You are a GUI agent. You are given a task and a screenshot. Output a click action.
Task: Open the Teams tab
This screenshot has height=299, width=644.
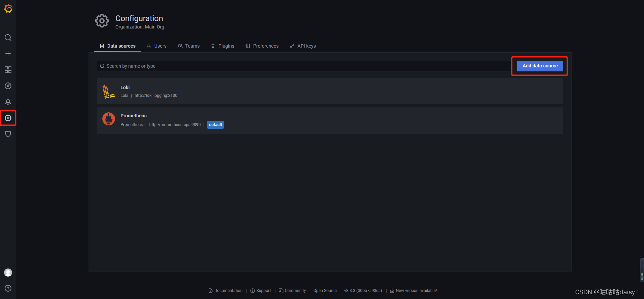tap(189, 46)
